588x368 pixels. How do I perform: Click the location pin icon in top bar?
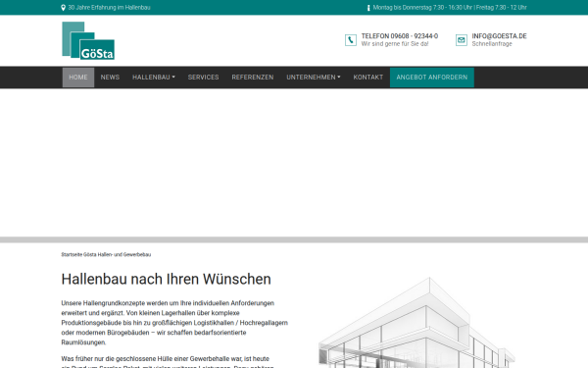[x=63, y=8]
